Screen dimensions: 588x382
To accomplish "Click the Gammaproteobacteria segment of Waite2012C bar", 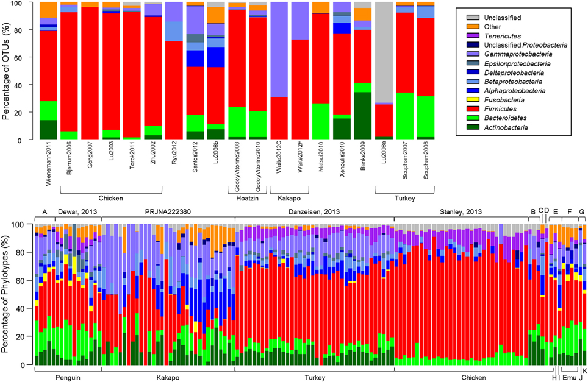I will point(279,49).
